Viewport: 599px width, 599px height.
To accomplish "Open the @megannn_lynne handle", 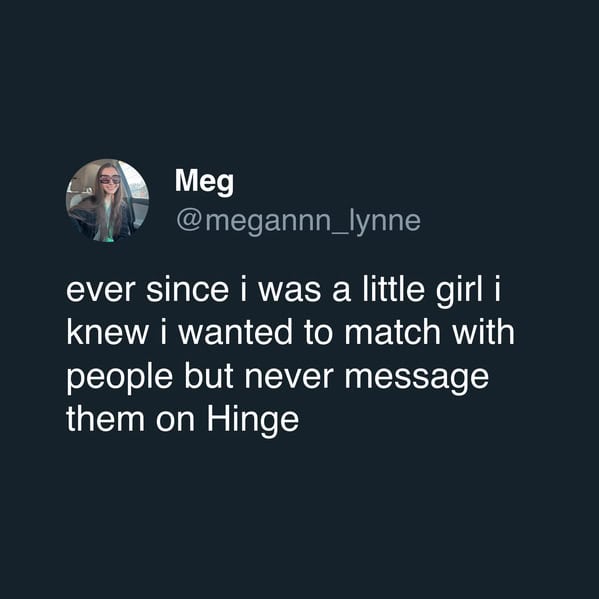I will point(298,222).
